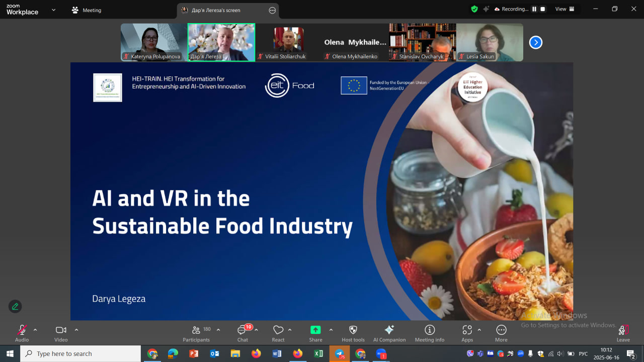The width and height of the screenshot is (644, 362).
Task: Click the annotation pencil icon
Action: pyautogui.click(x=15, y=306)
